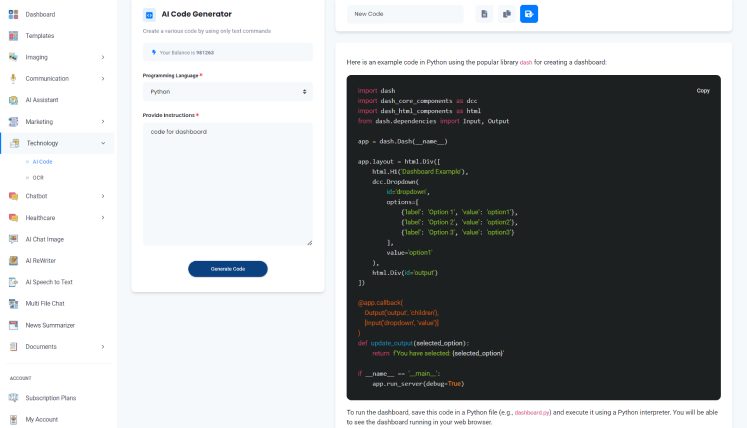Click AI Speech to Text label
747x428 pixels.
point(49,282)
